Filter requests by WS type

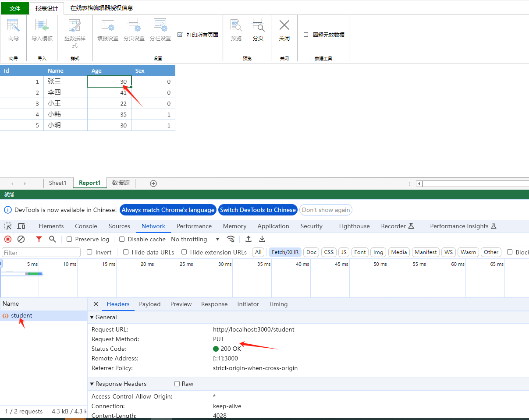[x=448, y=252]
